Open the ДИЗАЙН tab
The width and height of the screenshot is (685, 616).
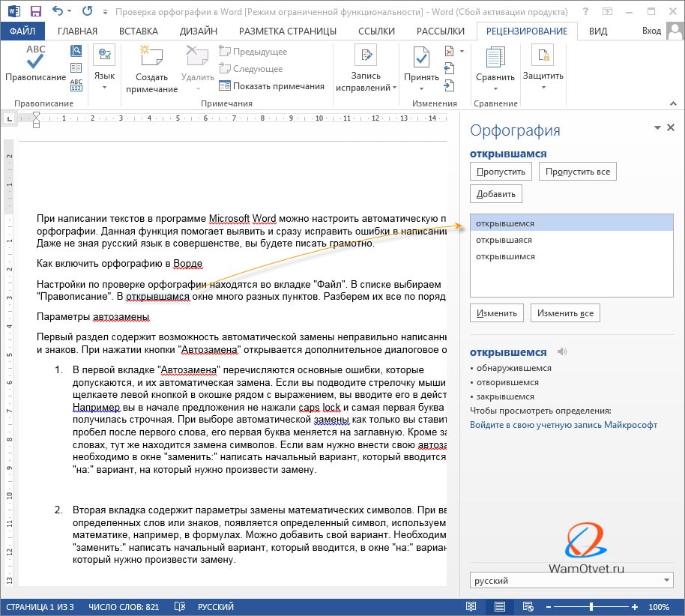(x=199, y=31)
